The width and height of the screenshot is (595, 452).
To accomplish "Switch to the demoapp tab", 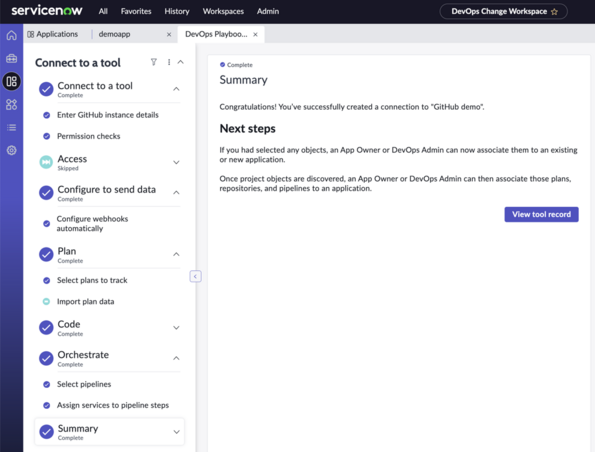I will click(x=115, y=34).
